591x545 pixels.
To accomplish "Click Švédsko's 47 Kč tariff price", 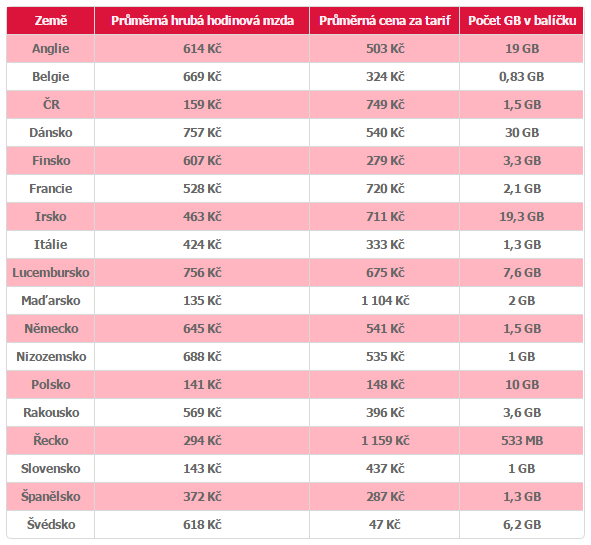I will click(384, 524).
